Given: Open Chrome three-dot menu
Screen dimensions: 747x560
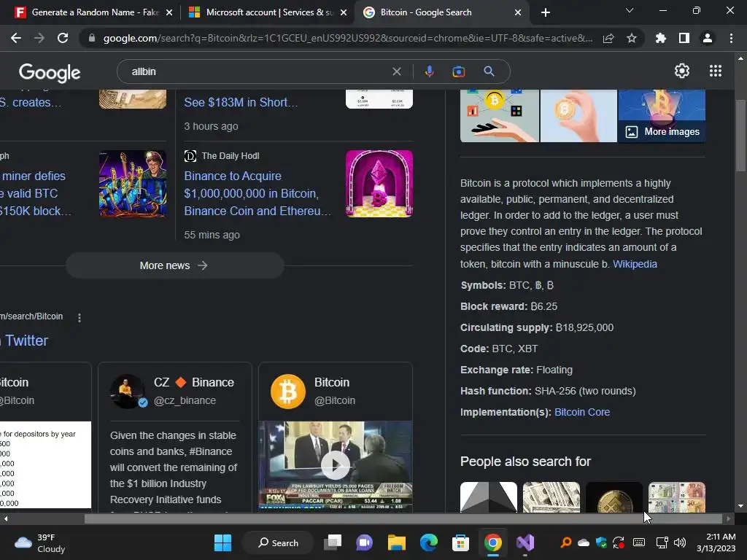Looking at the screenshot, I should coord(731,39).
